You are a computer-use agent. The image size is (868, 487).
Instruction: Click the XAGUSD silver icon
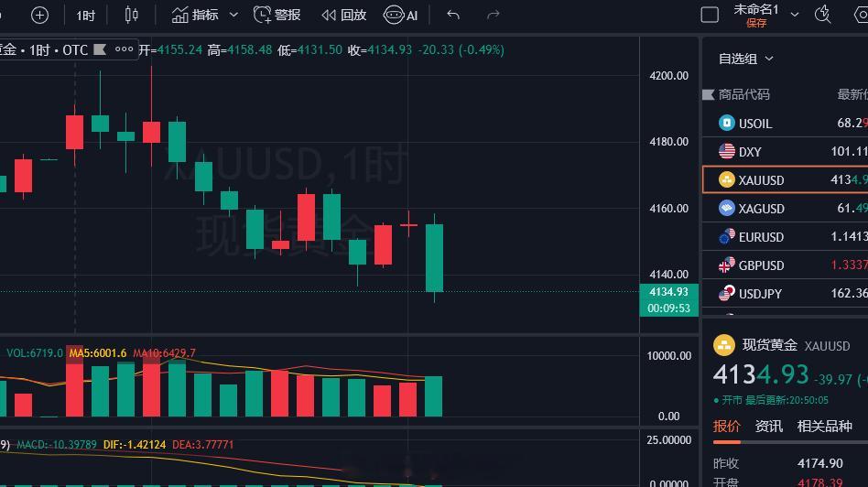(x=726, y=208)
